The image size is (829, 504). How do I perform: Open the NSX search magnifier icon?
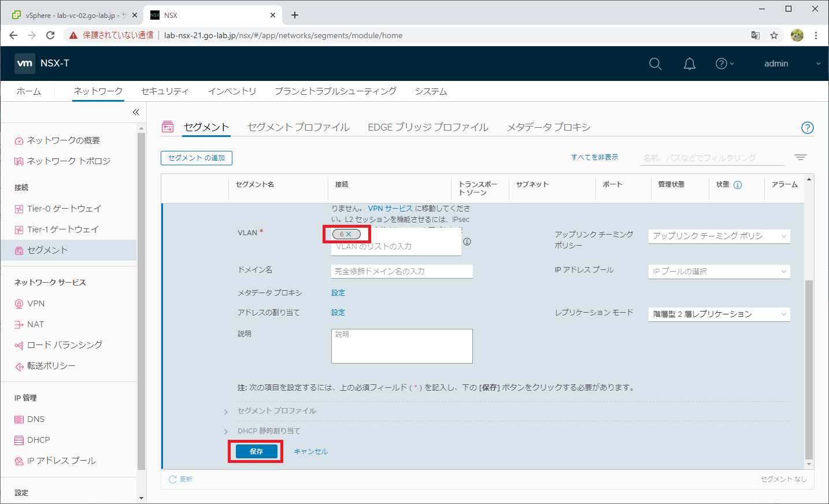click(655, 64)
